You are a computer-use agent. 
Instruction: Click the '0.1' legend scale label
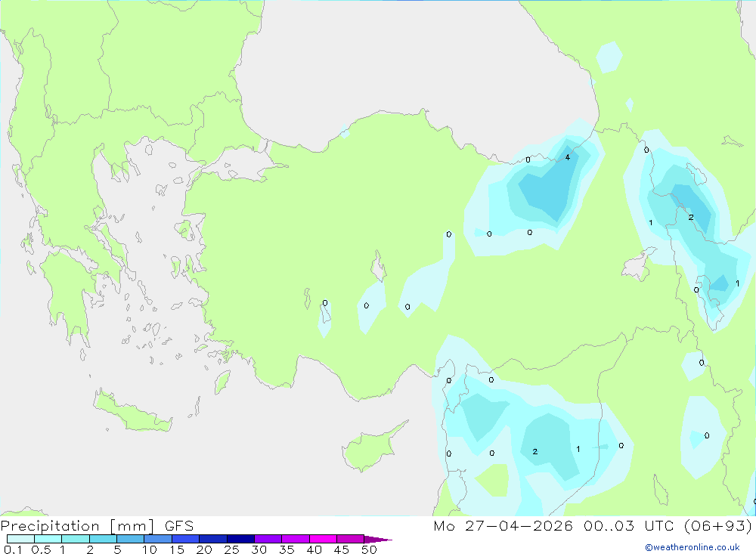13,549
